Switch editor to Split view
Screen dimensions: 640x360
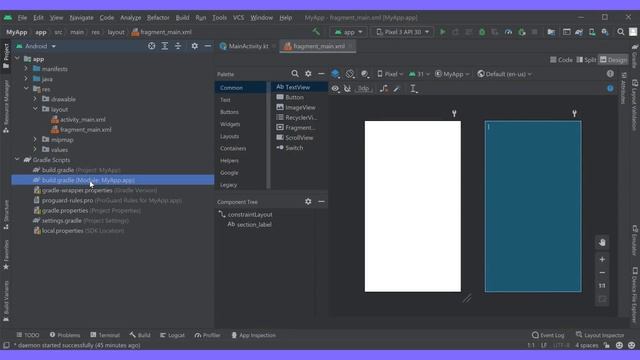(587, 60)
